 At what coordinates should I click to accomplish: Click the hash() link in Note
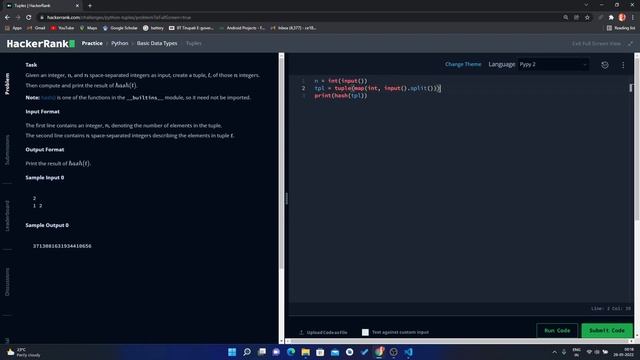point(48,98)
